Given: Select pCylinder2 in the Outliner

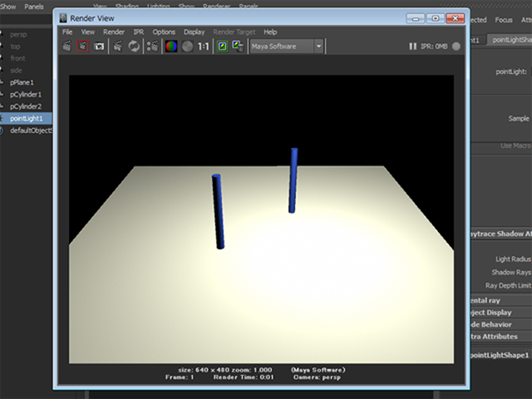Looking at the screenshot, I should coord(26,106).
